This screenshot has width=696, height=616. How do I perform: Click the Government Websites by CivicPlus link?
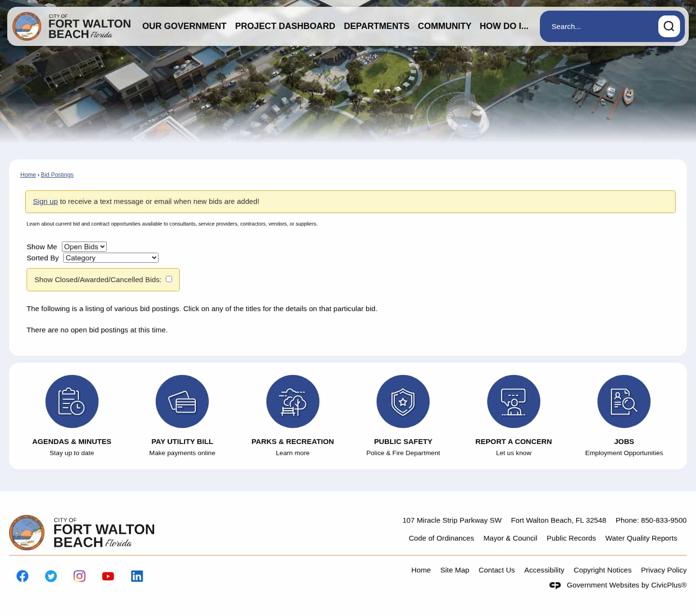(x=626, y=585)
